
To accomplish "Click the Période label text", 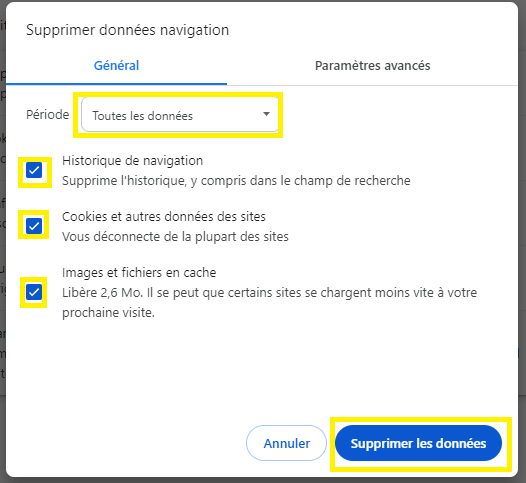I will click(48, 115).
